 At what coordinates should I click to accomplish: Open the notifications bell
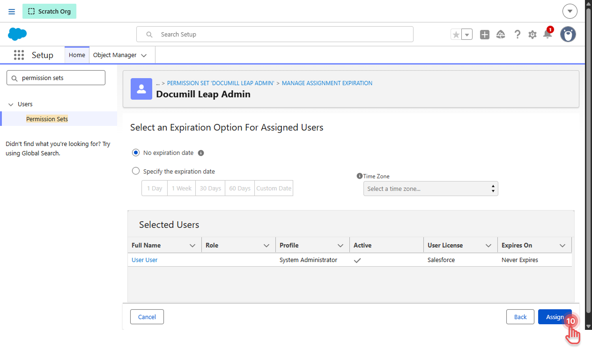(547, 34)
